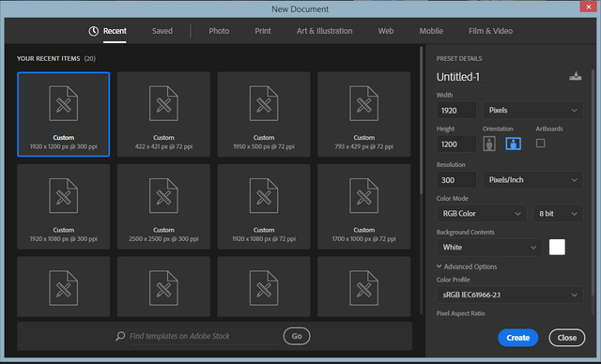This screenshot has width=601, height=364.
Task: Open the sRGB IEC61966-2.1 color profile dropdown
Action: coord(510,295)
